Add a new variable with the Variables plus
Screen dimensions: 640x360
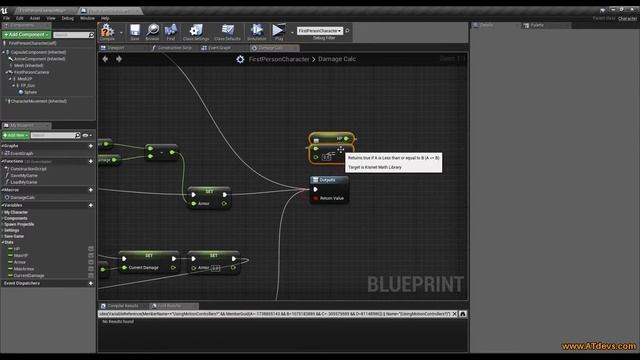[x=91, y=205]
